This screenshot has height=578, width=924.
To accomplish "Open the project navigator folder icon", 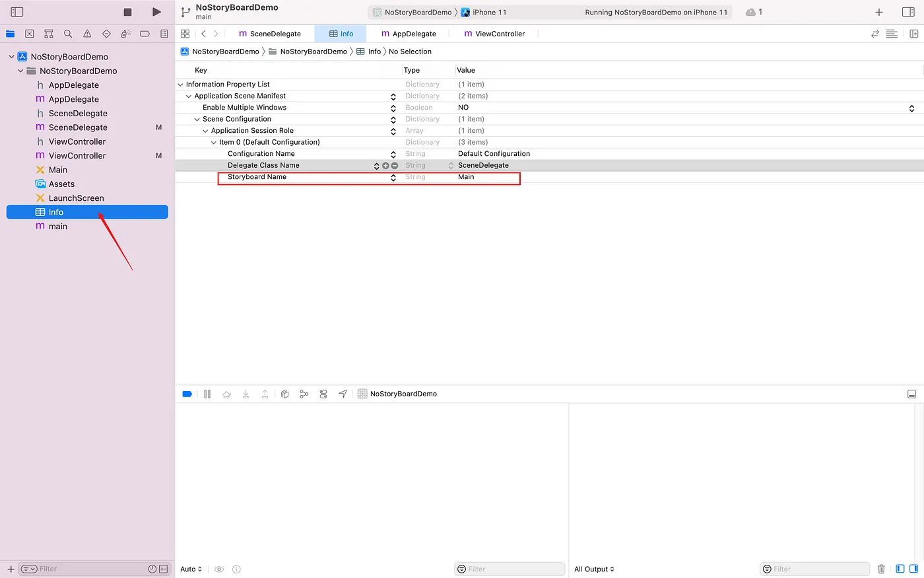I will [x=11, y=34].
